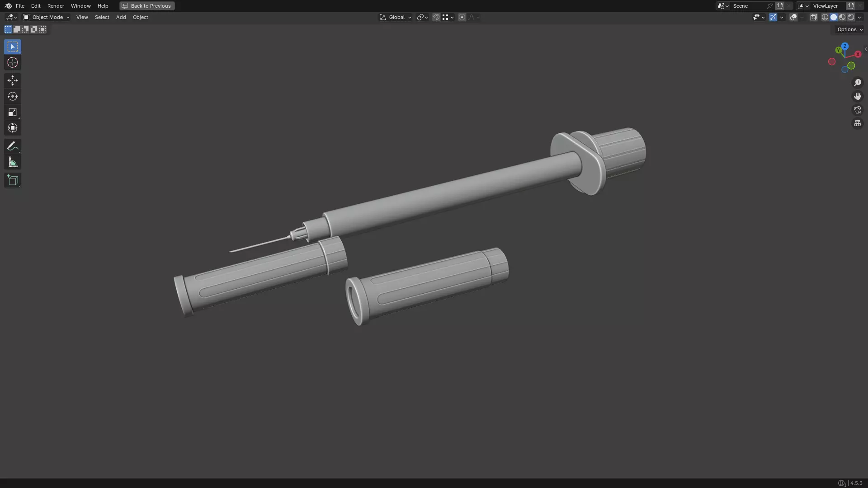Toggle the camera view
This screenshot has width=868, height=488.
coord(858,110)
